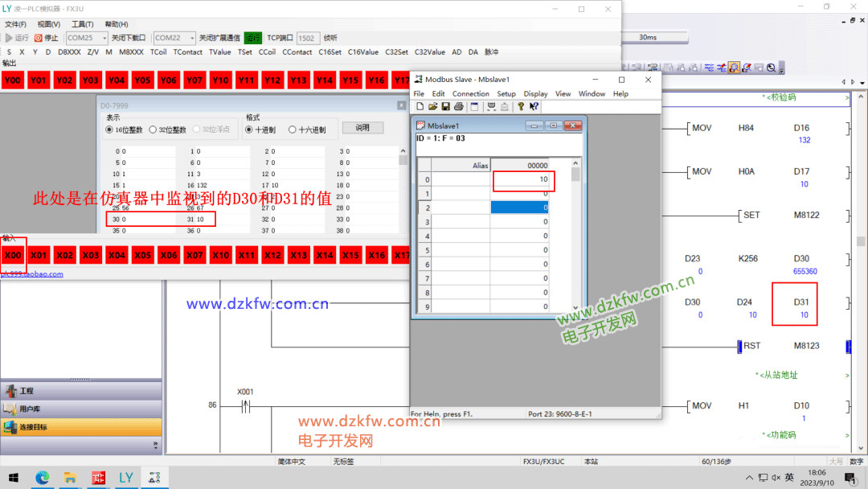Select the hexadecimal format radio button
868x489 pixels.
click(x=293, y=129)
